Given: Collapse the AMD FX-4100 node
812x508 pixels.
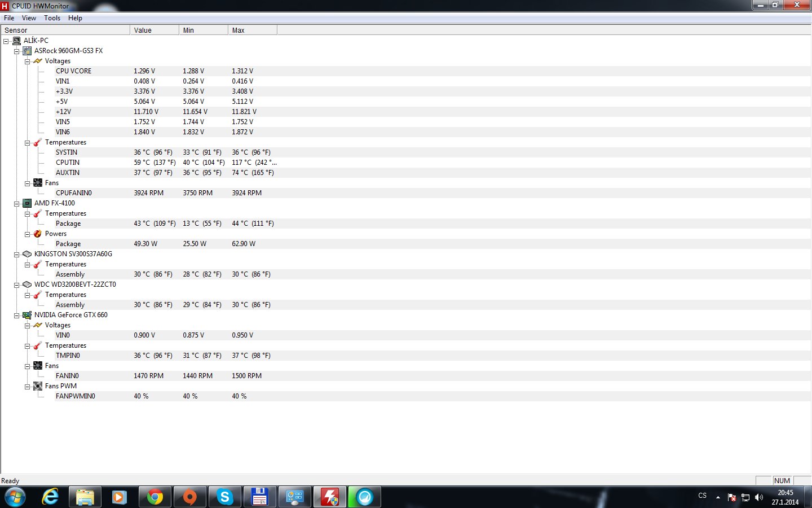Looking at the screenshot, I should pyautogui.click(x=16, y=204).
